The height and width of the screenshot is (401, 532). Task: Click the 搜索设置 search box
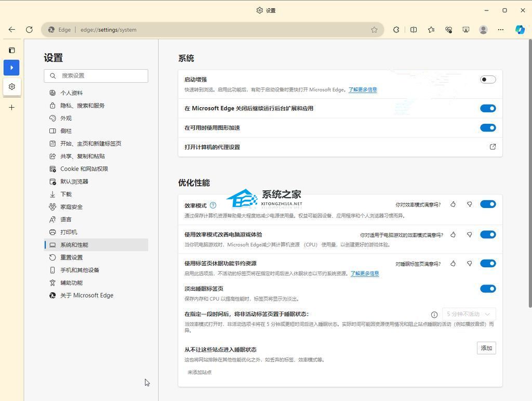pyautogui.click(x=96, y=76)
